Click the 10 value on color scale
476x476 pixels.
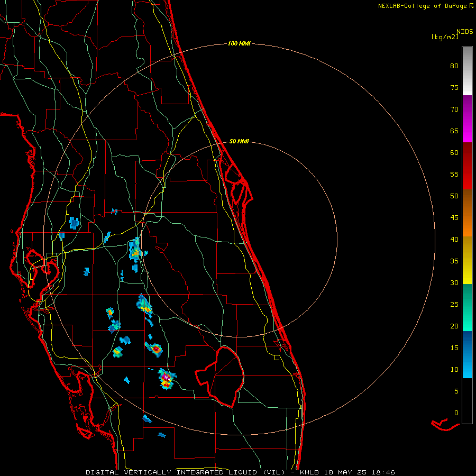point(454,370)
